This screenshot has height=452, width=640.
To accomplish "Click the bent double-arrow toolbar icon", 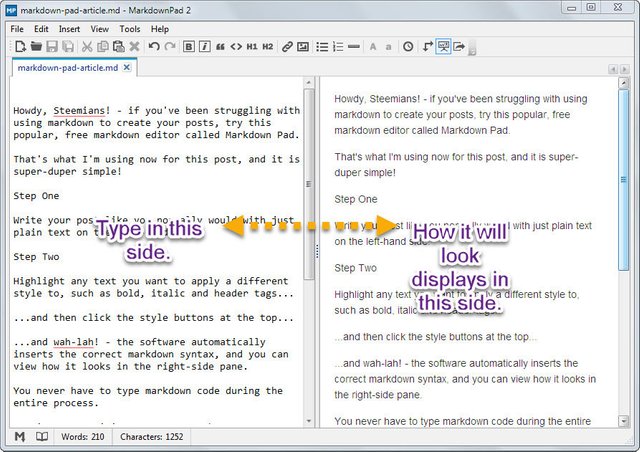I will 427,47.
